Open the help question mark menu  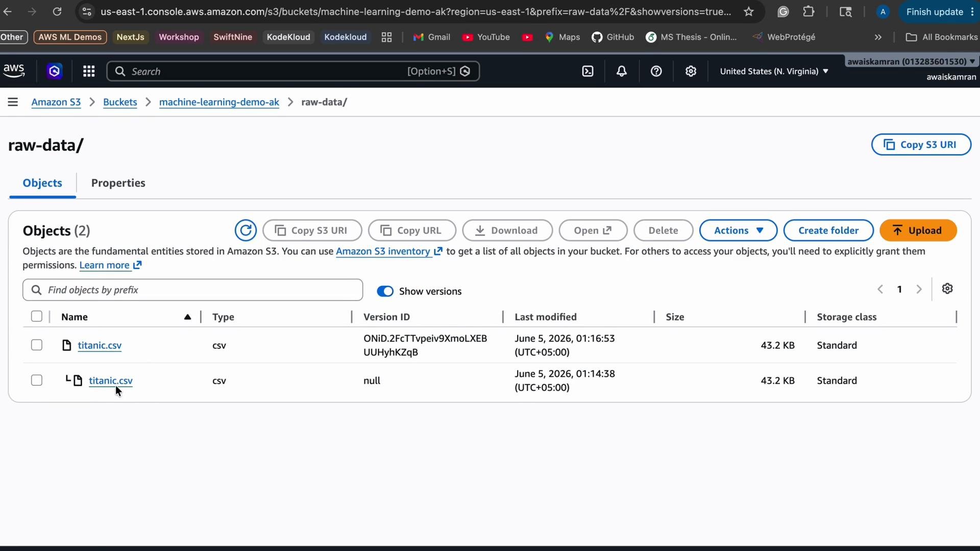click(656, 71)
